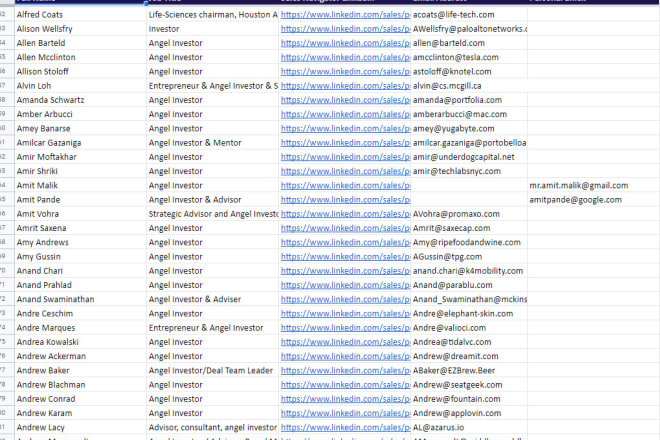Click the Allen Mcclinton name cell
The width and height of the screenshot is (660, 440).
[x=80, y=57]
